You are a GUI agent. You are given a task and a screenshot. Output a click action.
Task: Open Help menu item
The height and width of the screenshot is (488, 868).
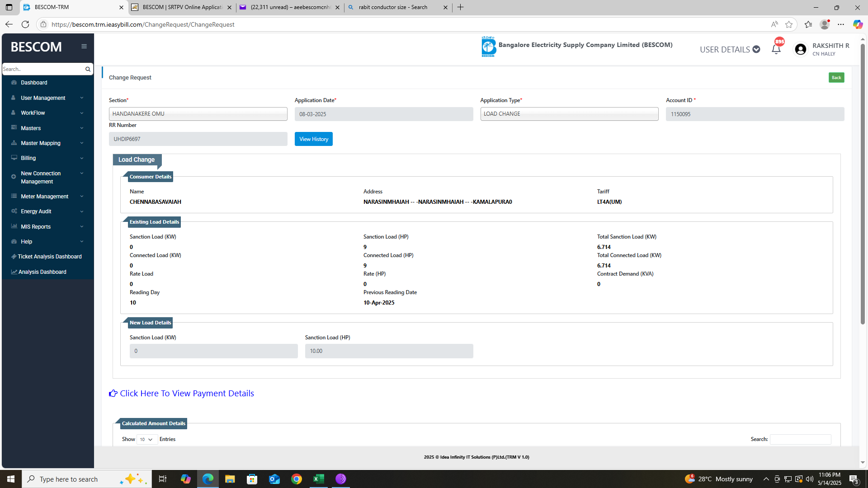point(47,242)
